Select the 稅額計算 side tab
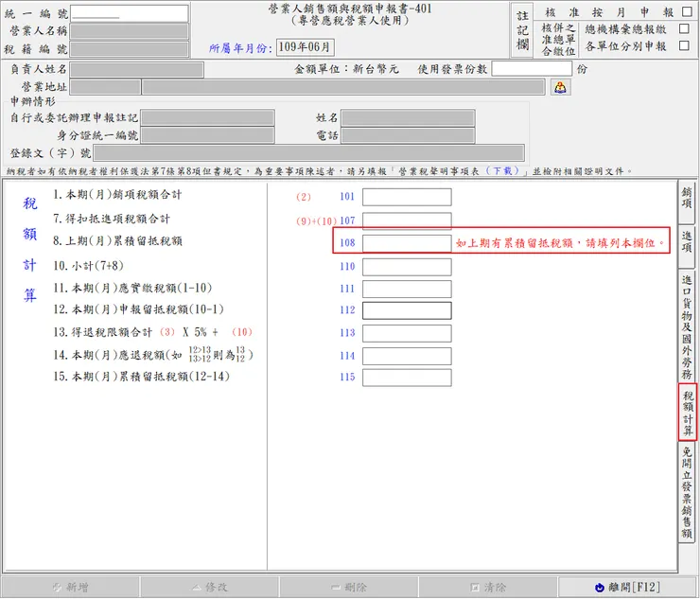Image resolution: width=700 pixels, height=599 pixels. pos(688,412)
